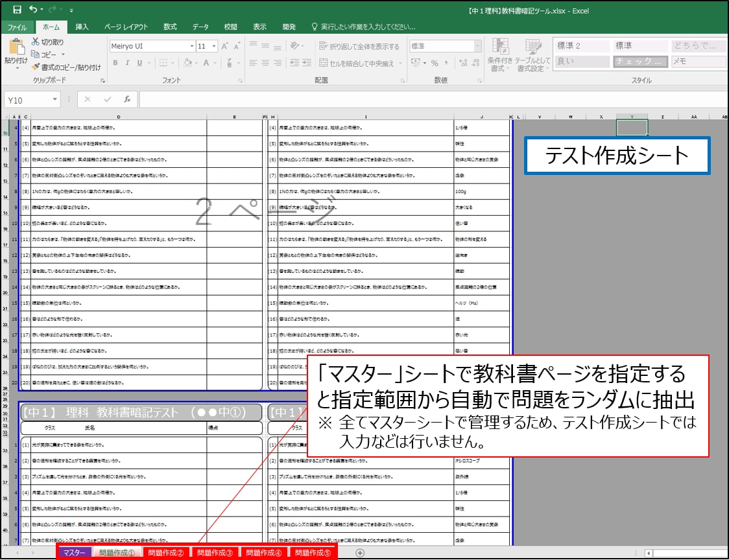The height and width of the screenshot is (560, 729).
Task: Click the percent style icon
Action: tap(435, 63)
